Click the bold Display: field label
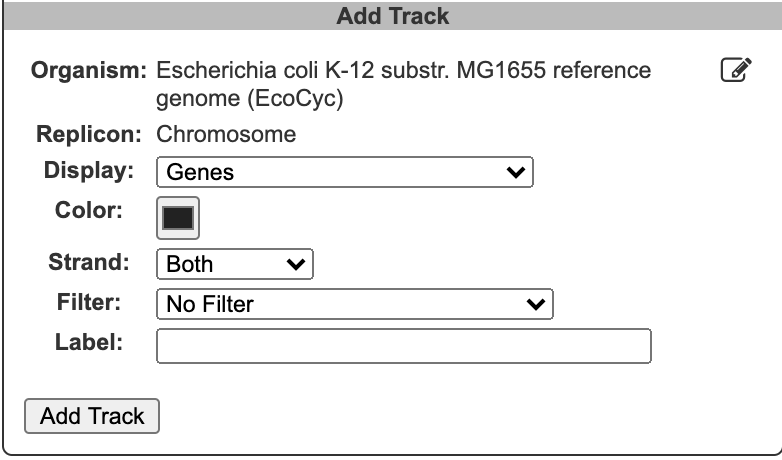The width and height of the screenshot is (782, 460). click(x=89, y=170)
